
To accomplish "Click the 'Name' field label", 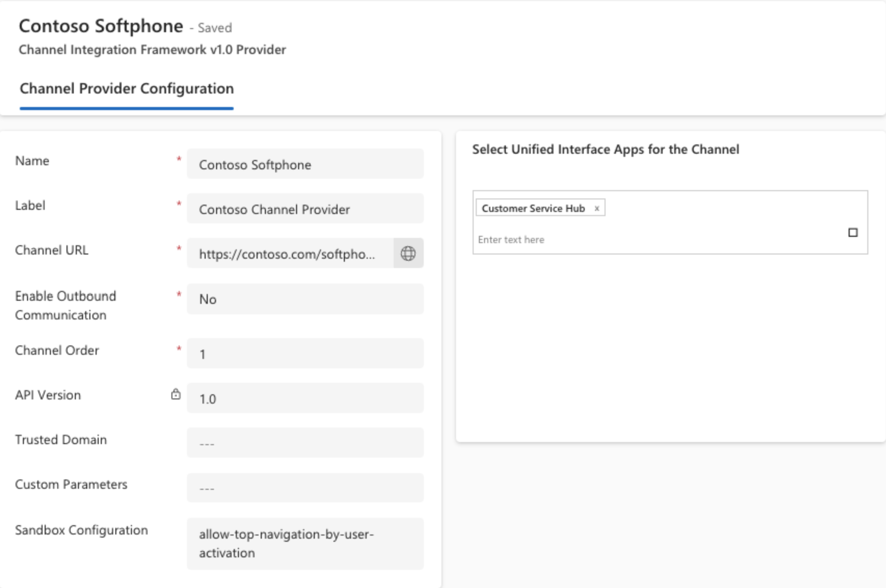I will pos(32,161).
